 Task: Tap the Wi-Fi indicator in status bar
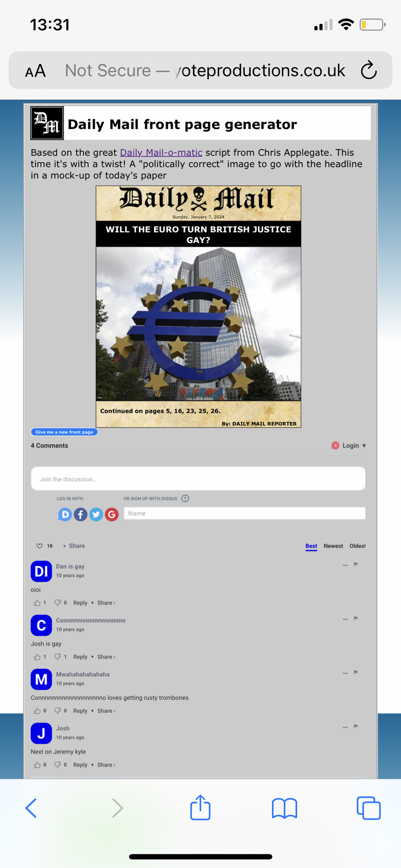346,24
